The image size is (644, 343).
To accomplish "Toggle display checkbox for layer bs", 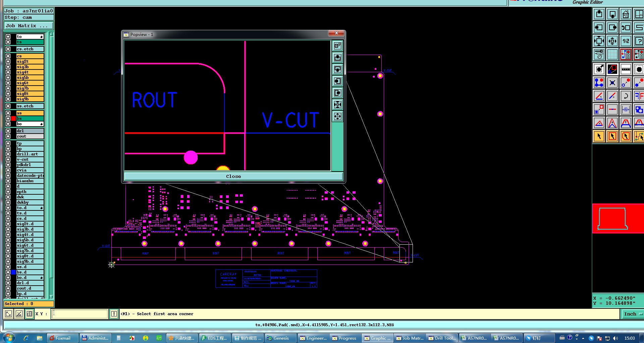I will coord(8,118).
